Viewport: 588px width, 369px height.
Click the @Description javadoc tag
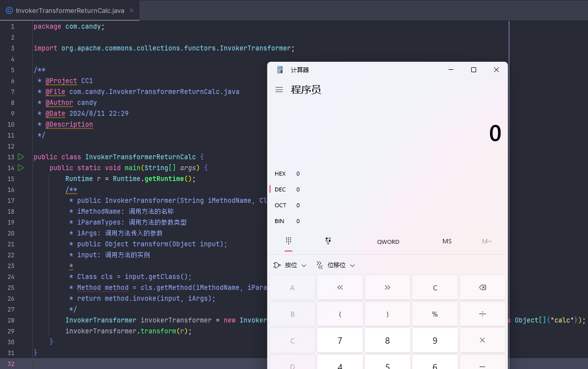coord(69,124)
